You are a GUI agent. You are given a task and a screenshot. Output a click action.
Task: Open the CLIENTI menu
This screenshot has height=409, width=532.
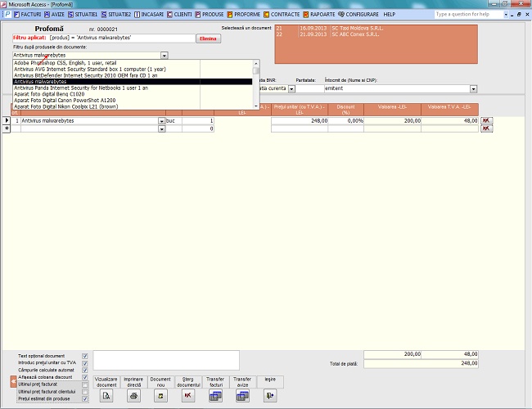tap(179, 14)
